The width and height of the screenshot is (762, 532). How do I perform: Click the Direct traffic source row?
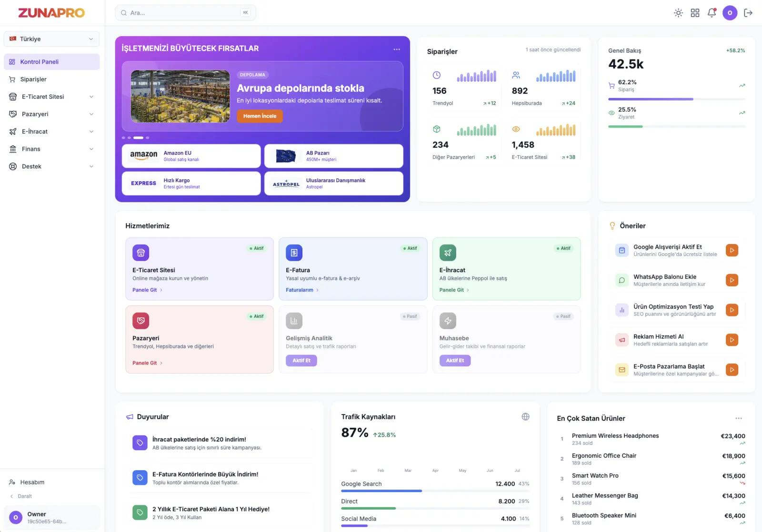point(435,503)
